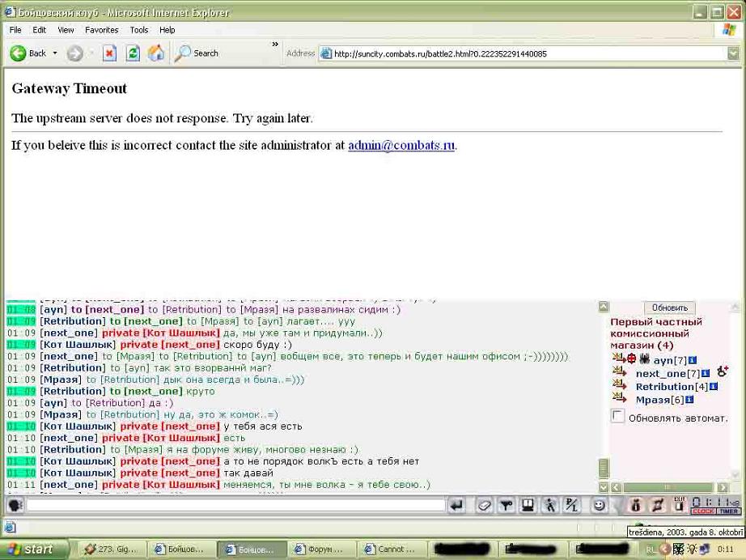Click the Windows start button
The height and width of the screenshot is (560, 746).
33,549
